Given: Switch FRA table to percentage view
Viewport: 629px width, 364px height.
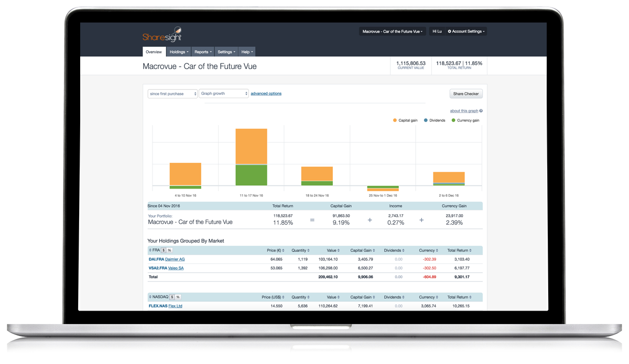Looking at the screenshot, I should [x=169, y=250].
